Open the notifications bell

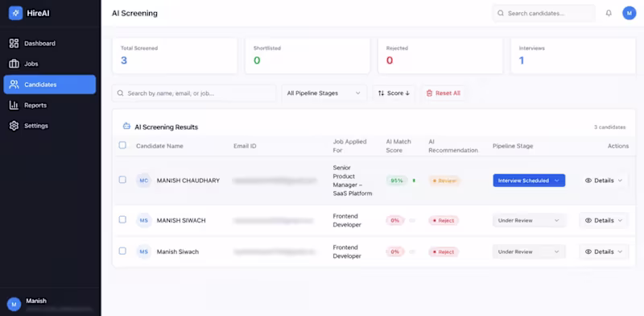(x=609, y=13)
